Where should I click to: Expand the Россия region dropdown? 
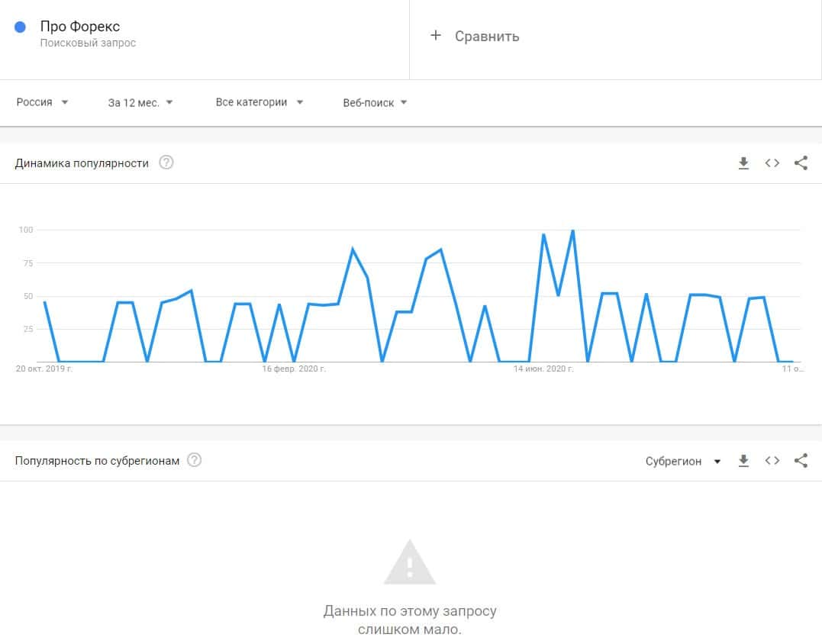click(43, 102)
